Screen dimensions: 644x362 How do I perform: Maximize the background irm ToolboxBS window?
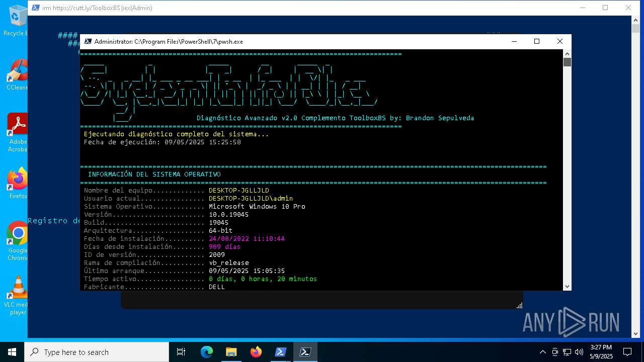click(x=605, y=8)
